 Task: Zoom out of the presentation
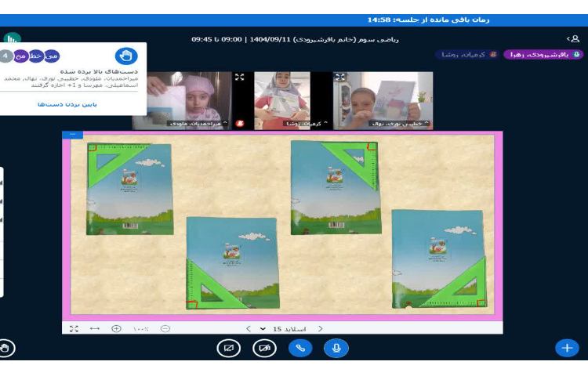165,328
